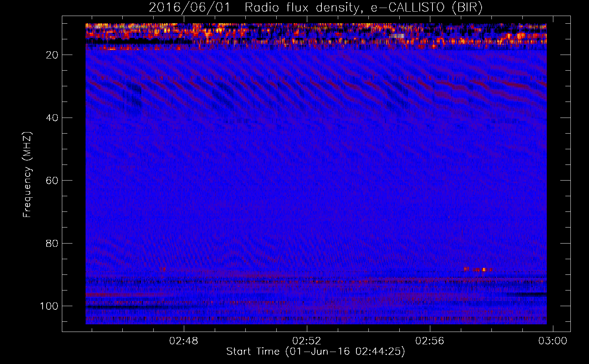This screenshot has height=364, width=589.
Task: Click the 60 frequency tick label
Action: tap(52, 181)
